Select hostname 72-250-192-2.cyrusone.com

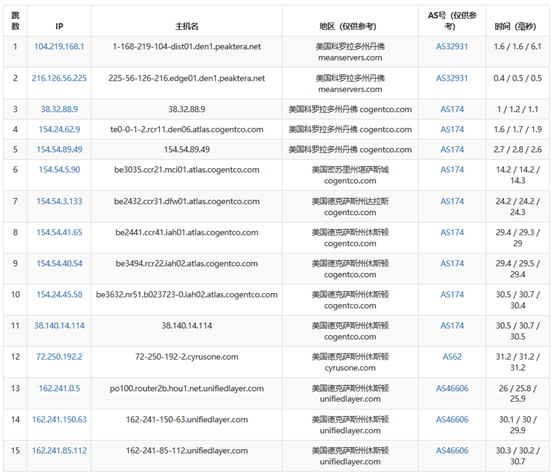187,357
